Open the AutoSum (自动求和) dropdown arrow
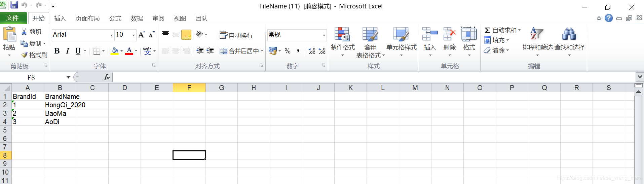Viewport: 644px width, 184px height. [x=519, y=30]
